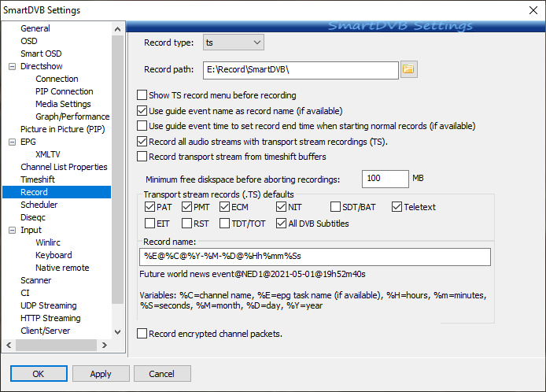Enable the RST checkbox
The height and width of the screenshot is (392, 546).
[x=187, y=224]
